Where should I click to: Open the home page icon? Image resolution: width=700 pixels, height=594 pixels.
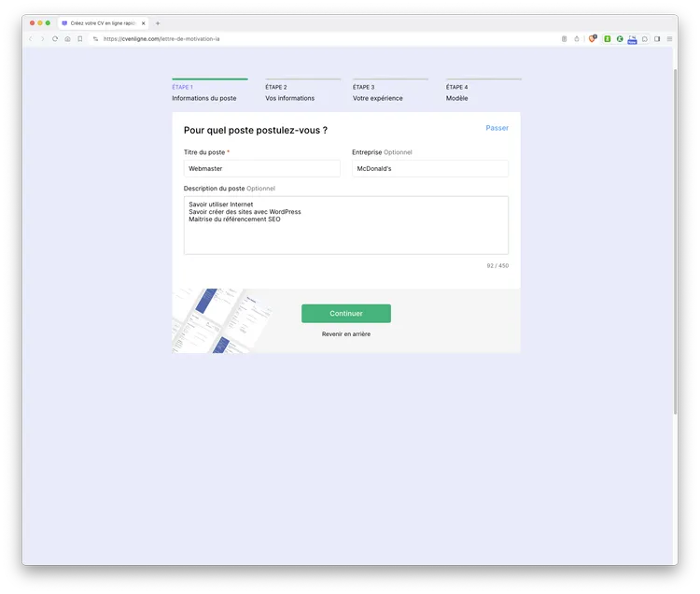[x=67, y=39]
